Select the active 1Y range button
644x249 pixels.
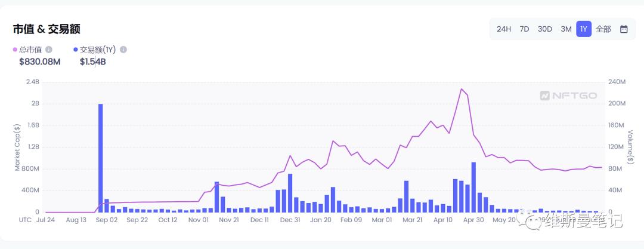click(x=584, y=29)
